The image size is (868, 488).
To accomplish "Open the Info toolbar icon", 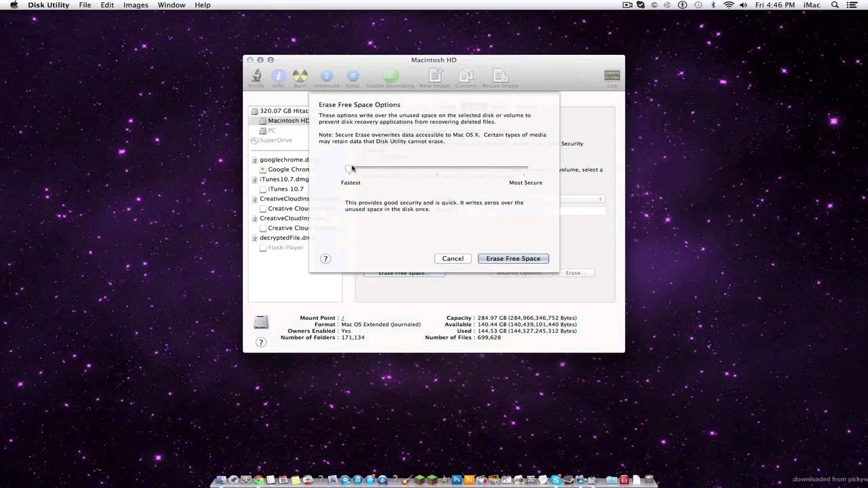I will pos(278,77).
